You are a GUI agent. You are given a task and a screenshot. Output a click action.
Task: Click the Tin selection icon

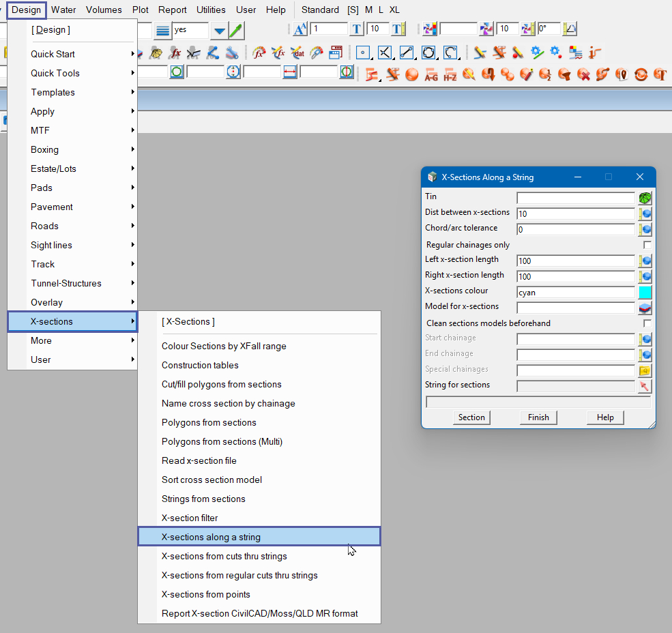pos(645,198)
